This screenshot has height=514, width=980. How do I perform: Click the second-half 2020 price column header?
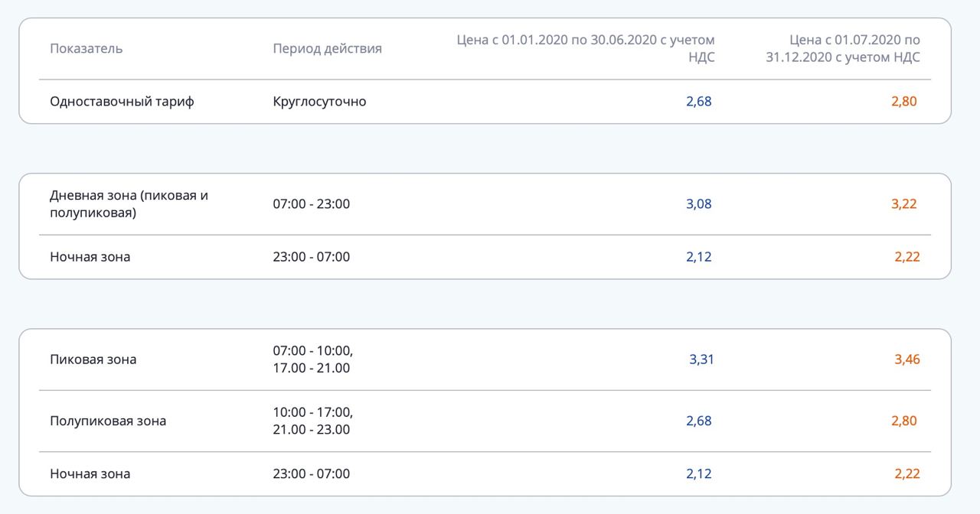click(843, 48)
